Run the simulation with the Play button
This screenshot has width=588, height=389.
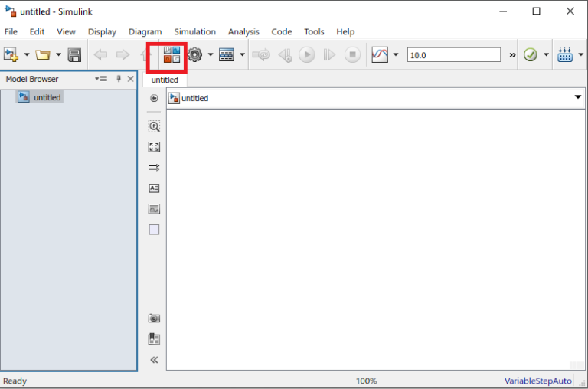point(307,55)
